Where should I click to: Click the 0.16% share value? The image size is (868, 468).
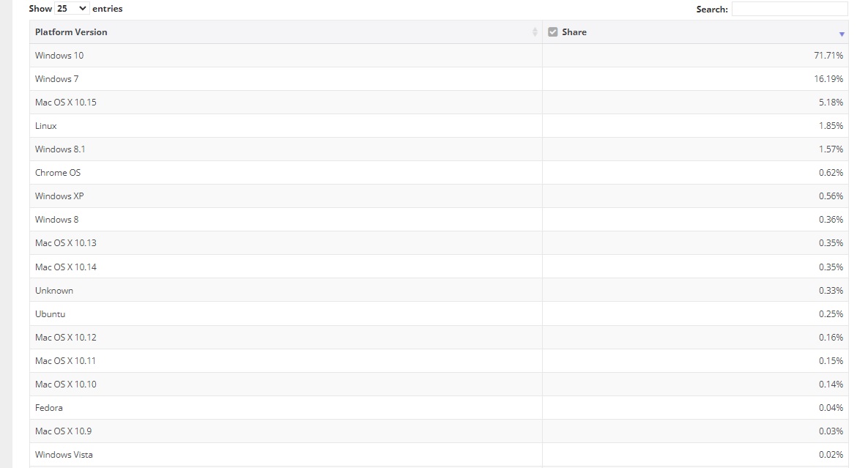pyautogui.click(x=831, y=338)
